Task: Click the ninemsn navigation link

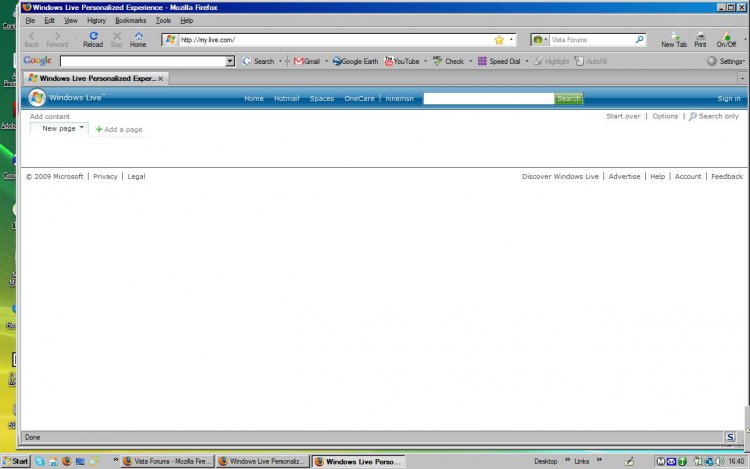Action: (x=399, y=98)
